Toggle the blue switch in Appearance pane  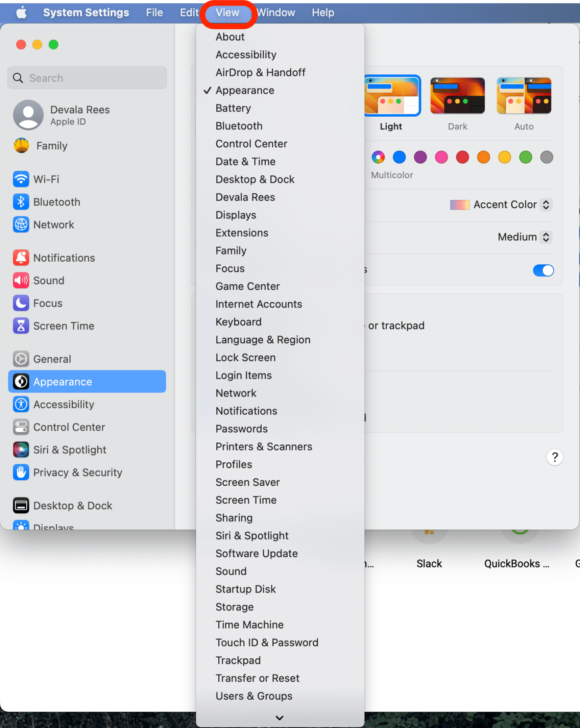pyautogui.click(x=543, y=270)
